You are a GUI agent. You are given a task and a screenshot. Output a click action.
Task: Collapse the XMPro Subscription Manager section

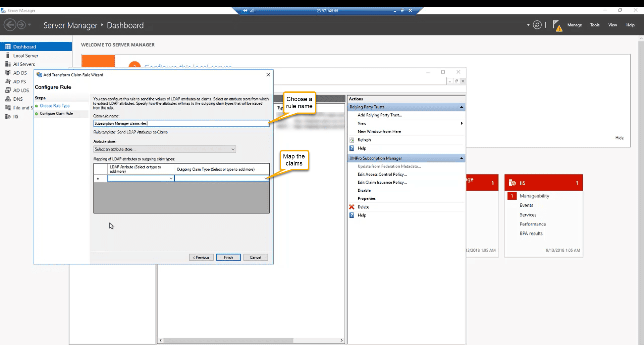[x=462, y=158]
